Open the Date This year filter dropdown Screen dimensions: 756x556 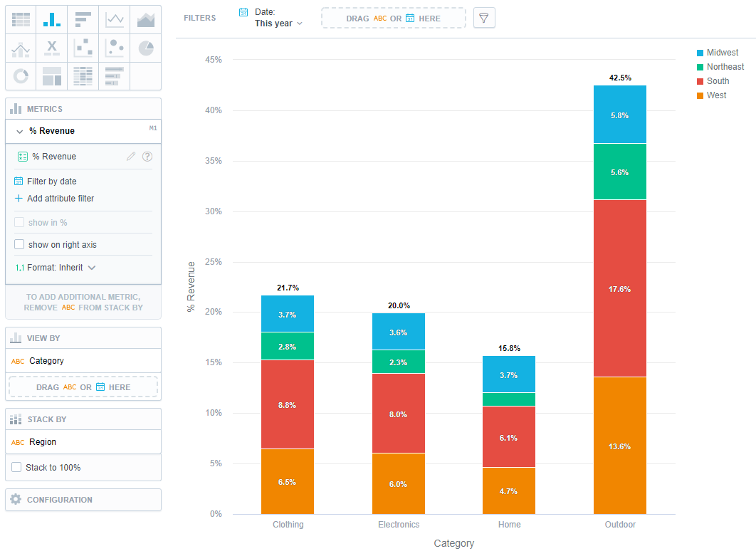(x=278, y=18)
